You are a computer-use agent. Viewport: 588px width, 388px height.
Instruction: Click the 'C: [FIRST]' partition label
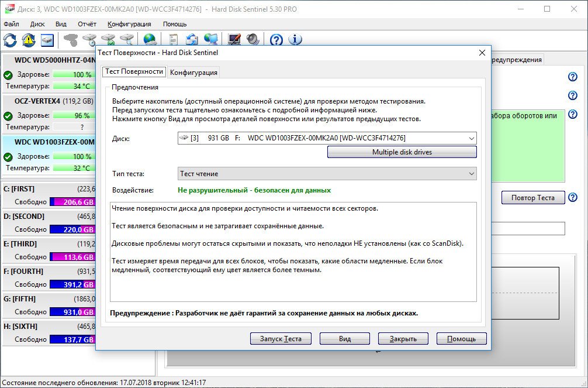pyautogui.click(x=19, y=189)
